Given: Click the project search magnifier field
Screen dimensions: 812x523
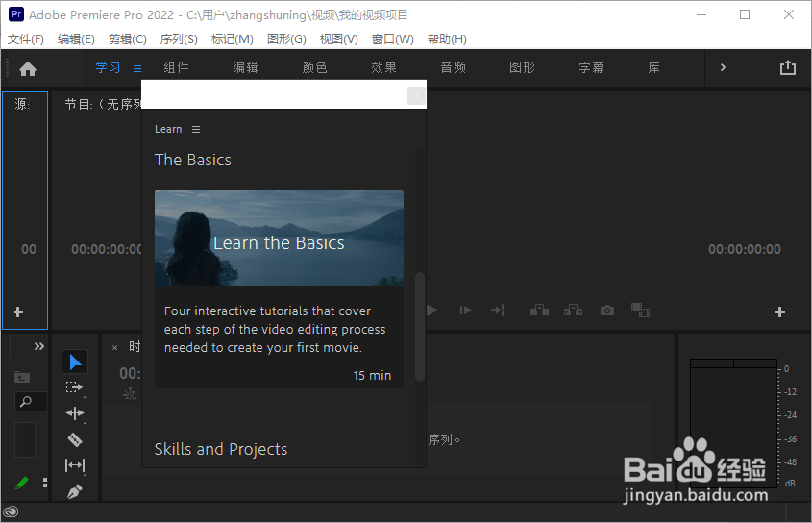Looking at the screenshot, I should [31, 401].
